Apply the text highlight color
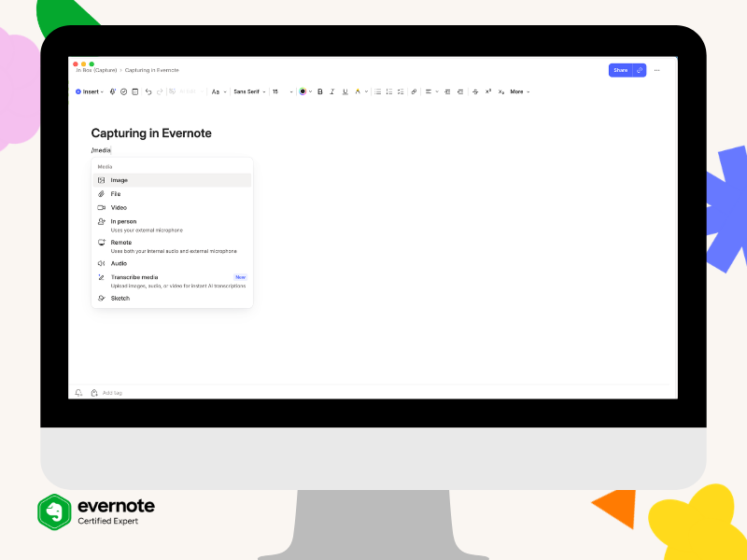Viewport: 747px width, 560px height. (358, 91)
